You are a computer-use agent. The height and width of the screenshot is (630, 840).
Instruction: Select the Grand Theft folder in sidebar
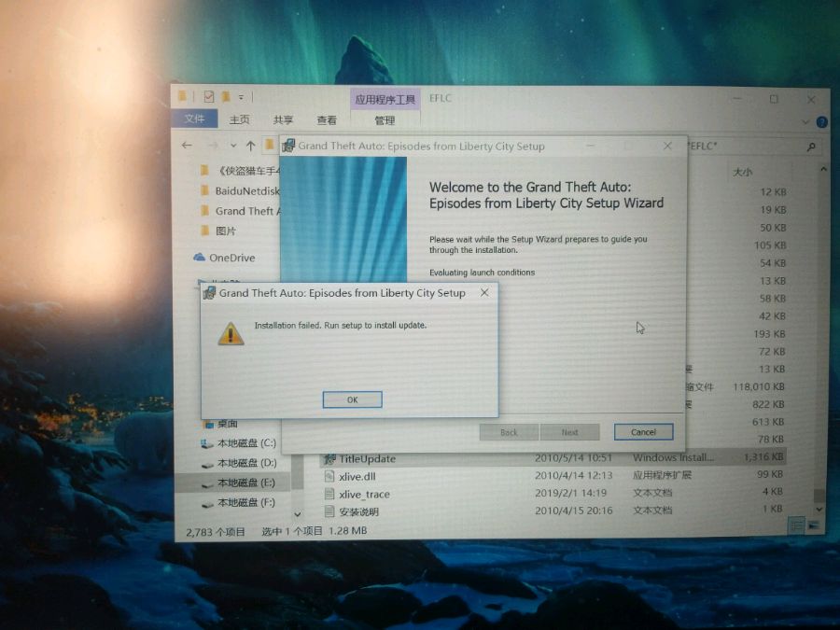pos(247,211)
